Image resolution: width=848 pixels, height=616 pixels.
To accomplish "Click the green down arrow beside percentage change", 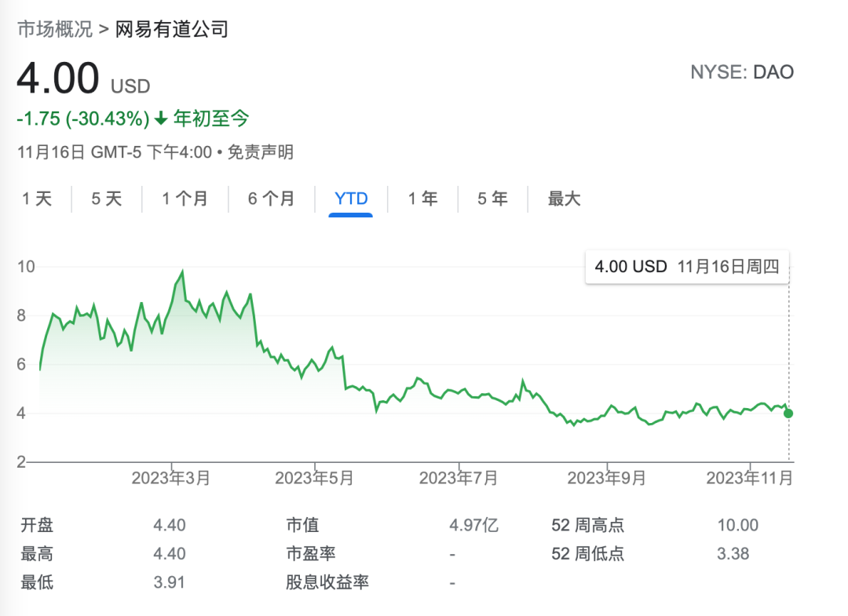I will 161,118.
